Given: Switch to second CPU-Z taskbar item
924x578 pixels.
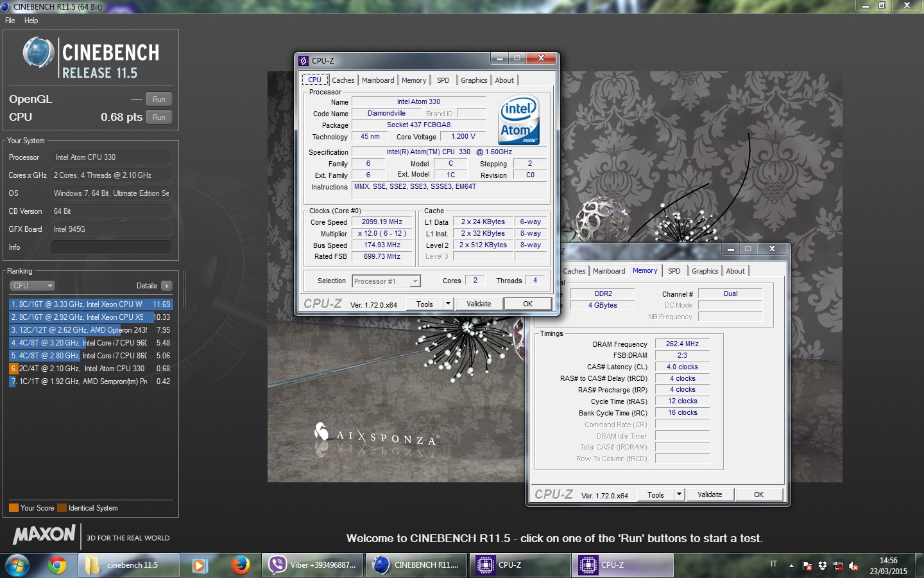Looking at the screenshot, I should pos(624,566).
